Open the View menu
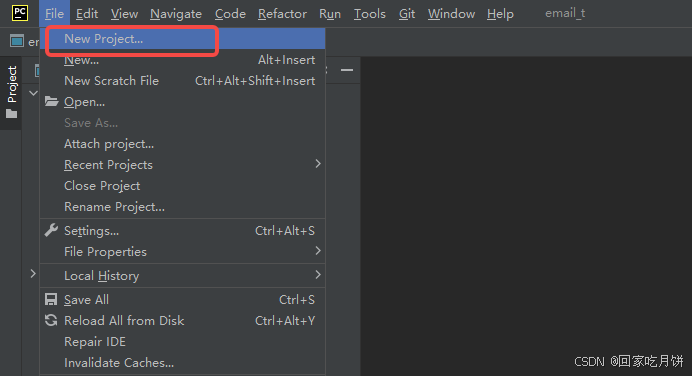This screenshot has width=692, height=376. pos(124,14)
